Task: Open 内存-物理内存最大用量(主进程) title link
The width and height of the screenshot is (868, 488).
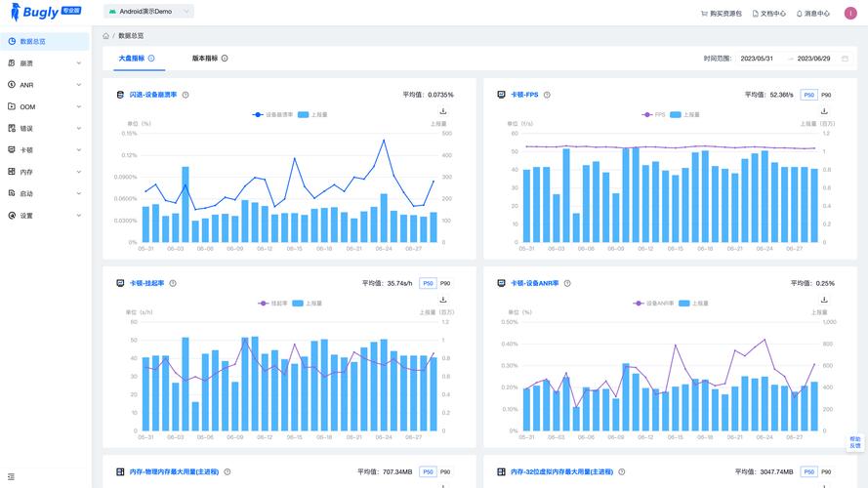Action: pos(175,472)
